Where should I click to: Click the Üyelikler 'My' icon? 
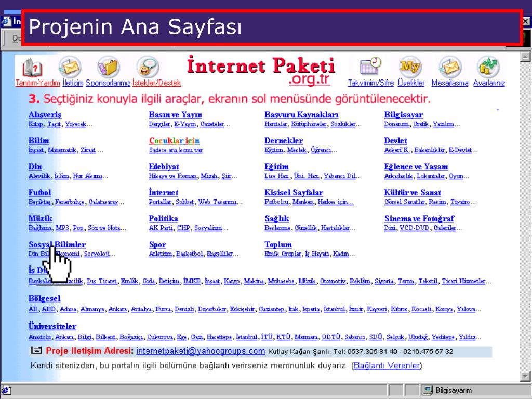click(410, 67)
